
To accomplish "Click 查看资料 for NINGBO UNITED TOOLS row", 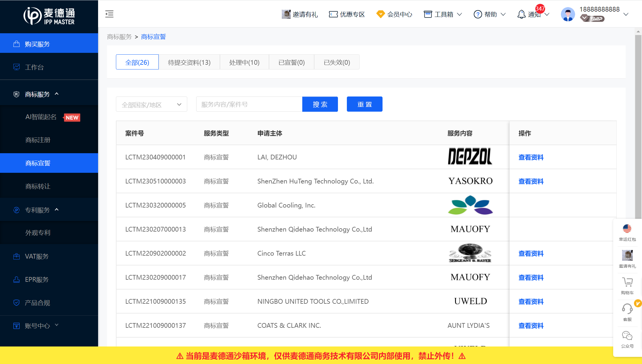I will coord(531,301).
